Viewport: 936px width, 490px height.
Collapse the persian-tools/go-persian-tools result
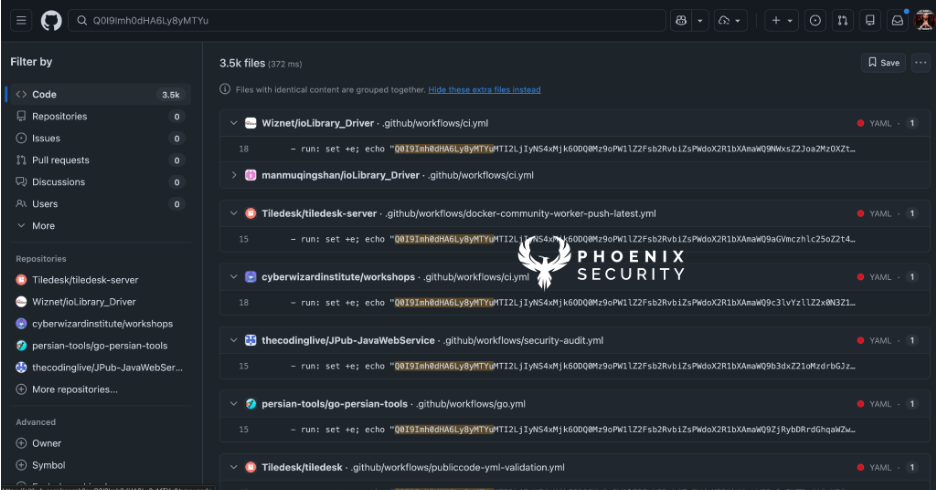tap(233, 404)
